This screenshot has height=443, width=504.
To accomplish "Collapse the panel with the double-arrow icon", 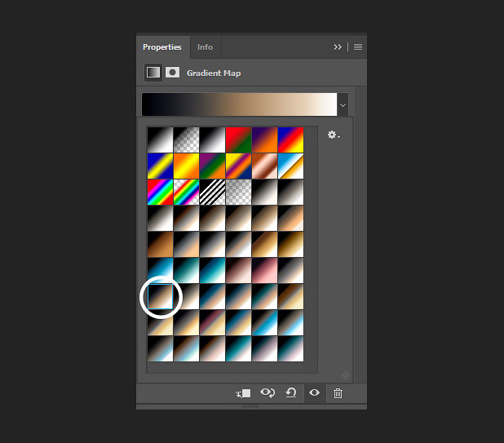I will pos(338,47).
